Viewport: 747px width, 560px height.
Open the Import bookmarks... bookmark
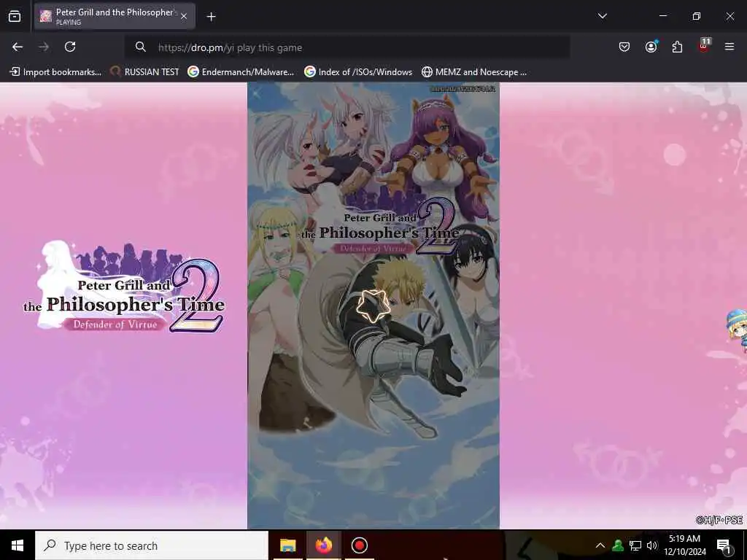[55, 72]
